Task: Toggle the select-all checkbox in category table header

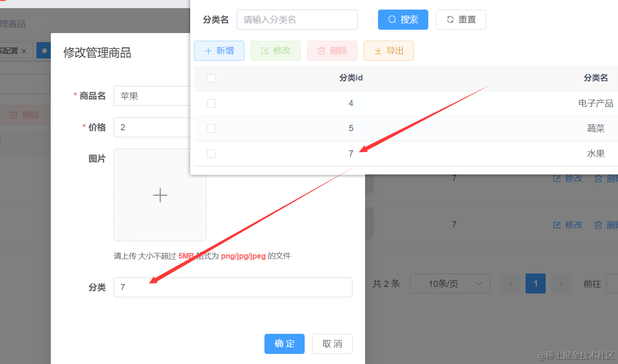Action: click(211, 78)
